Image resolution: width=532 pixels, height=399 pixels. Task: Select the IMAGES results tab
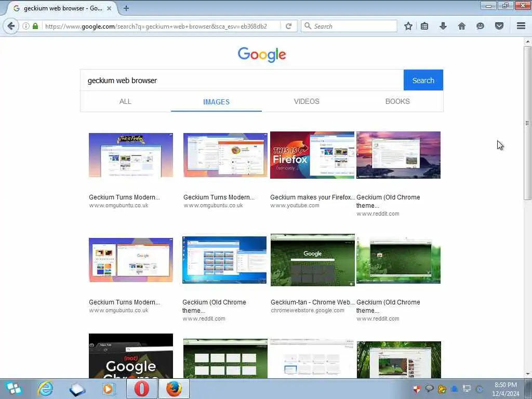pos(216,102)
